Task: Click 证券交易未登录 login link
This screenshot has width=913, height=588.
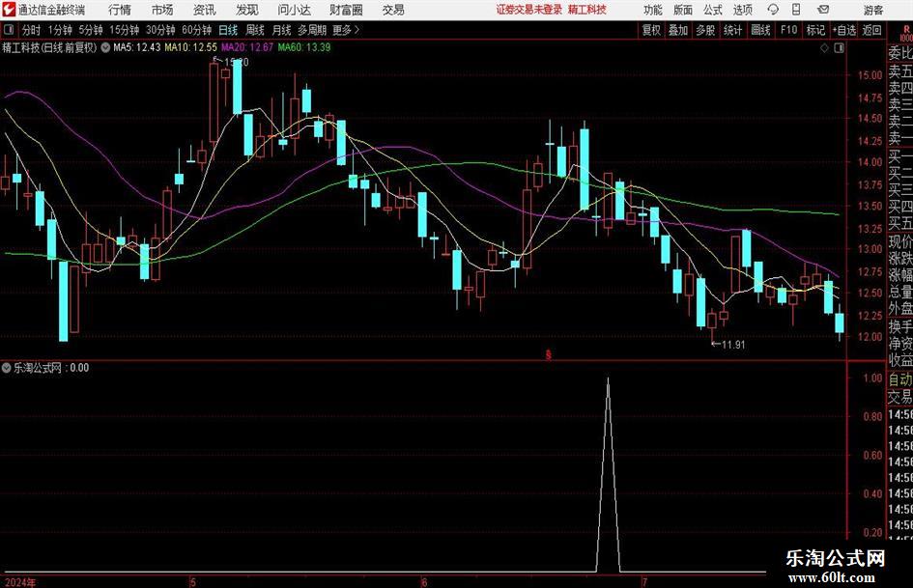Action: [x=529, y=10]
